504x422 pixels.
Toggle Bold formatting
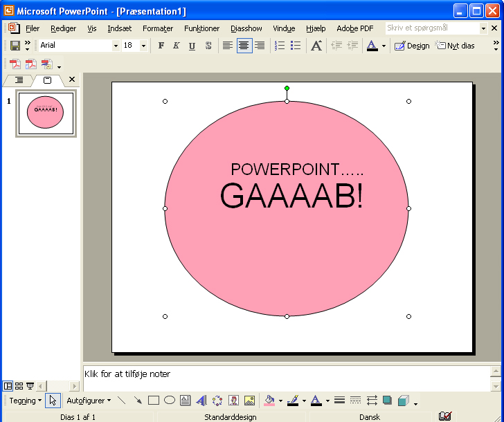161,46
